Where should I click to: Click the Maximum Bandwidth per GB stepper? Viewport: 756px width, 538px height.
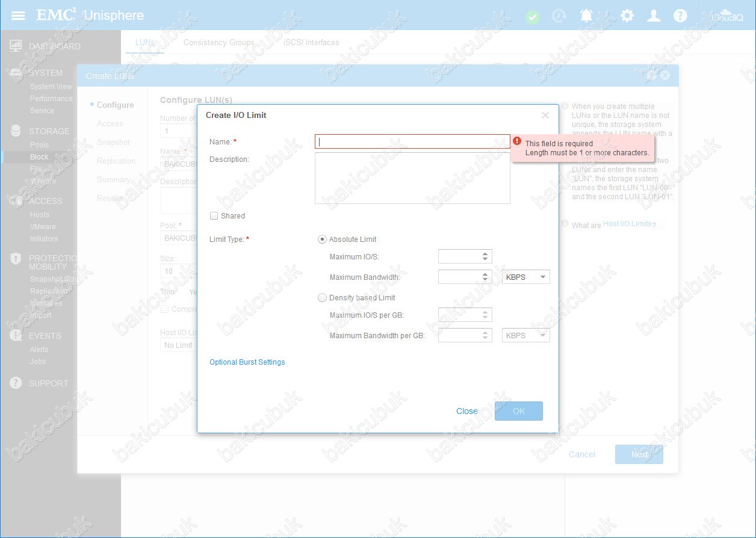[485, 336]
